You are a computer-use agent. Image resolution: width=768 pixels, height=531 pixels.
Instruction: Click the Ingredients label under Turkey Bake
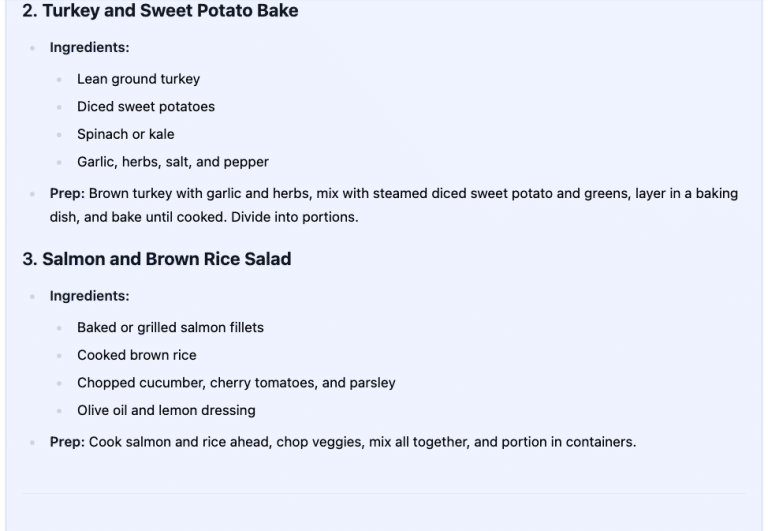tap(89, 47)
